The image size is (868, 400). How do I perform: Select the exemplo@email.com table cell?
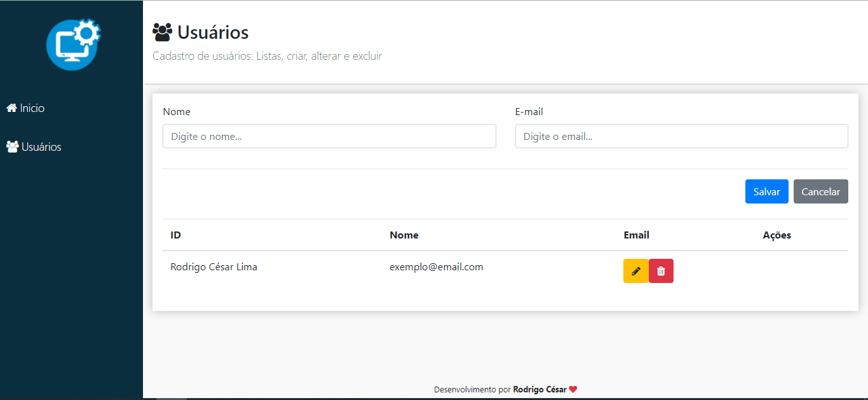coord(436,267)
